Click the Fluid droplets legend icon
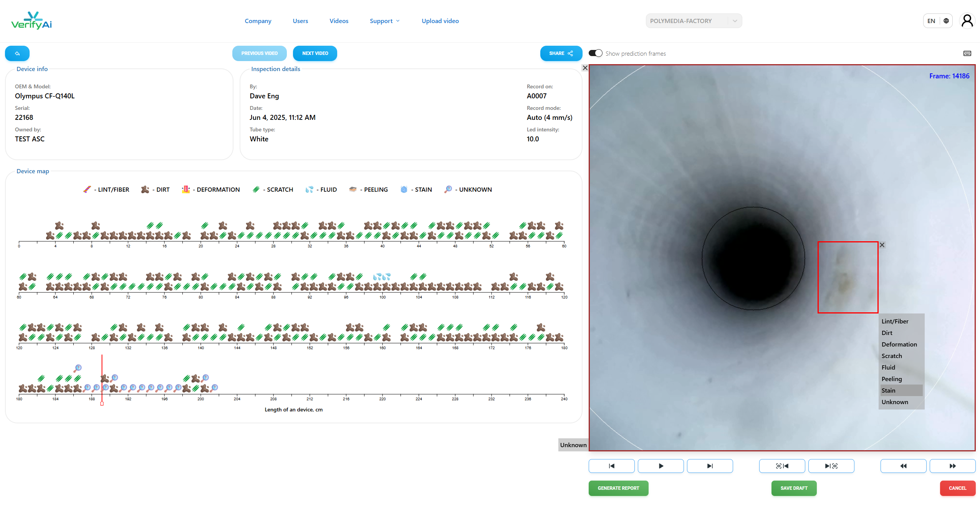 click(x=310, y=189)
